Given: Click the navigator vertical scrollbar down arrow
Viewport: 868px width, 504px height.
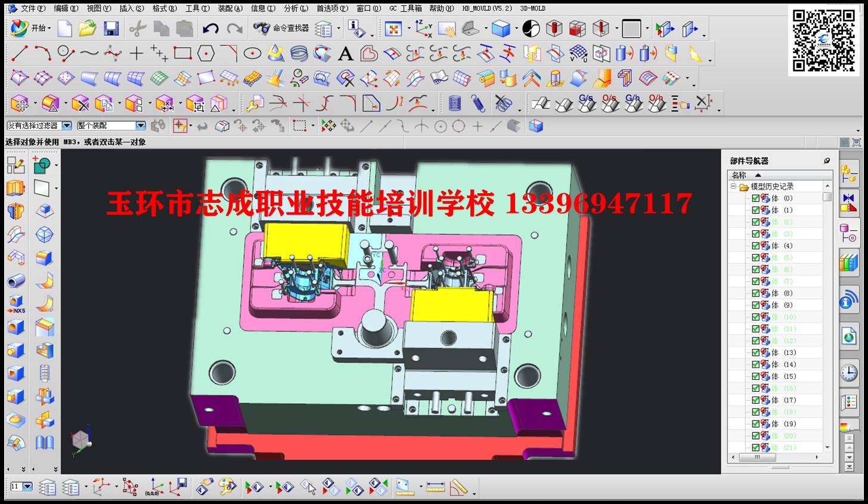Looking at the screenshot, I should point(827,447).
